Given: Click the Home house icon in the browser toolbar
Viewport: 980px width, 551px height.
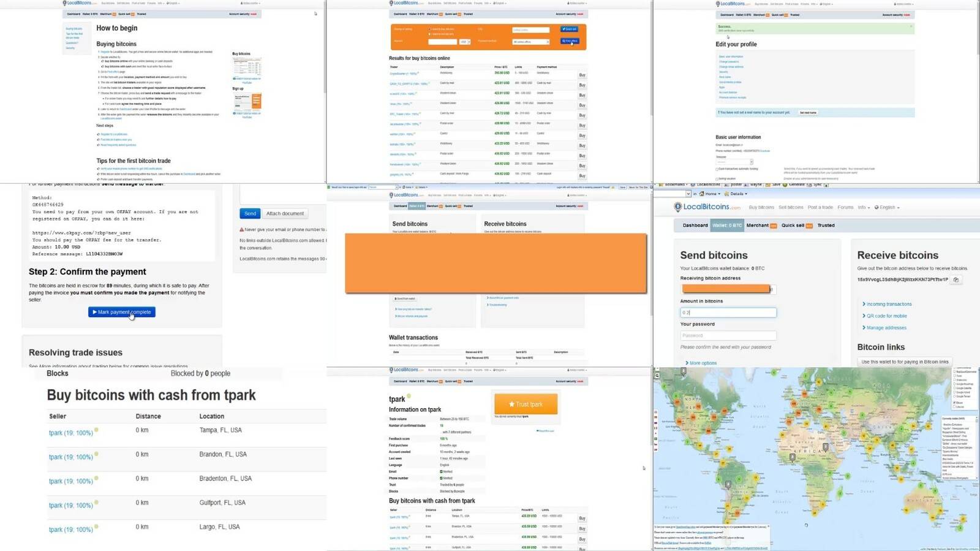Looking at the screenshot, I should (701, 194).
